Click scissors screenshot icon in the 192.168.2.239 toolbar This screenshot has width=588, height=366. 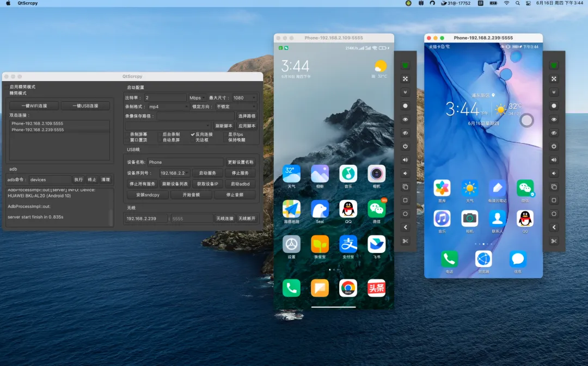(x=554, y=241)
